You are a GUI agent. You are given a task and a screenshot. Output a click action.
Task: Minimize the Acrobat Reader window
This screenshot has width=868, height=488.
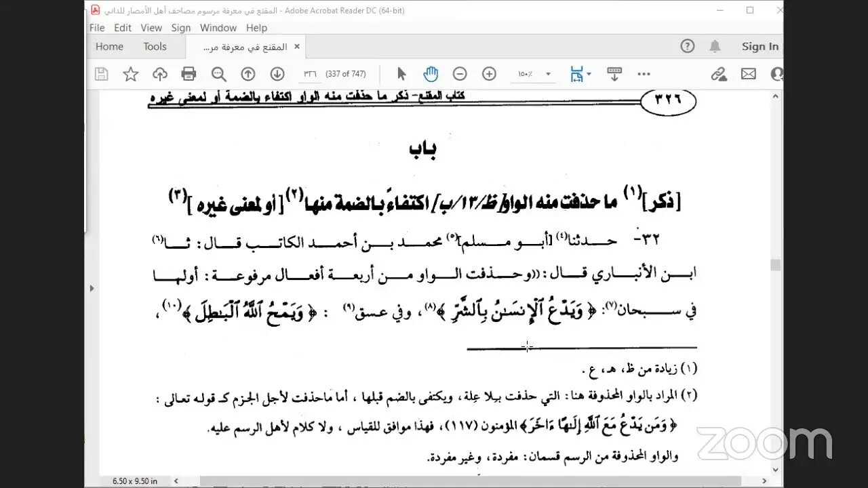719,10
